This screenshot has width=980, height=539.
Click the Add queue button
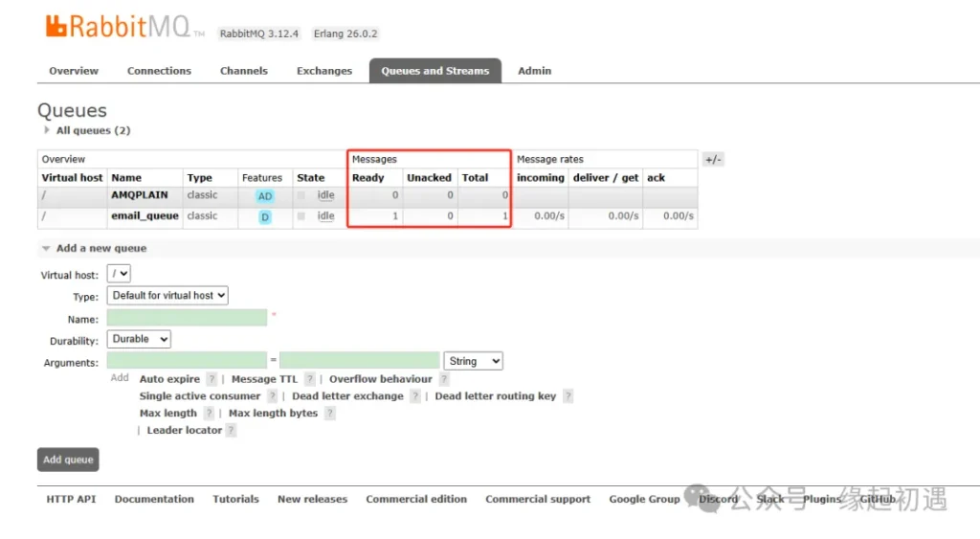(x=68, y=460)
